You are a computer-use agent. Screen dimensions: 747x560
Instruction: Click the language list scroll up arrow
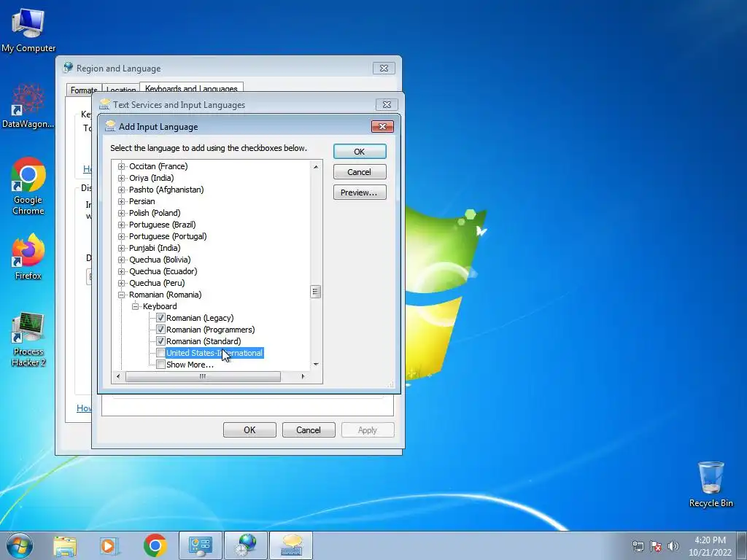pos(315,166)
